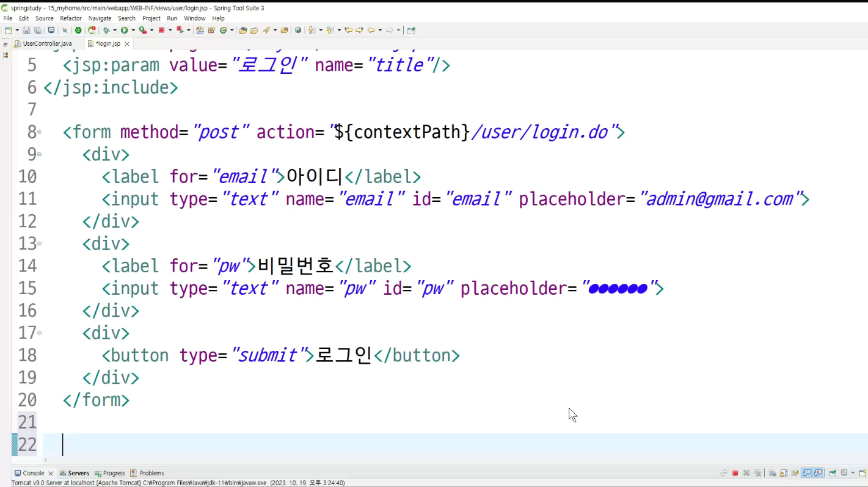Click line number 21 in gutter
Image resolution: width=868 pixels, height=487 pixels.
click(27, 422)
